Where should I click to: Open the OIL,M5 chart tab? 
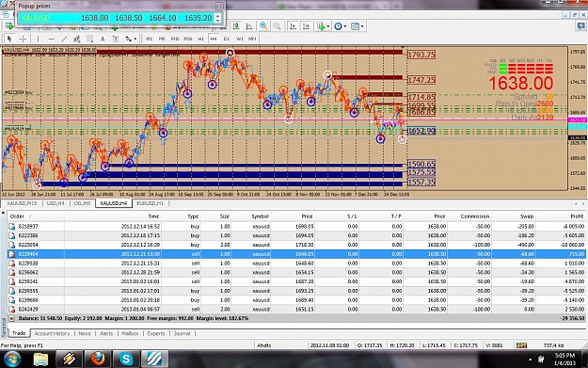82,203
